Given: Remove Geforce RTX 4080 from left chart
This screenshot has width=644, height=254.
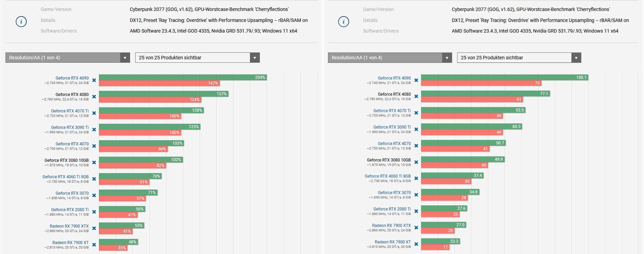Looking at the screenshot, I should 94,97.
